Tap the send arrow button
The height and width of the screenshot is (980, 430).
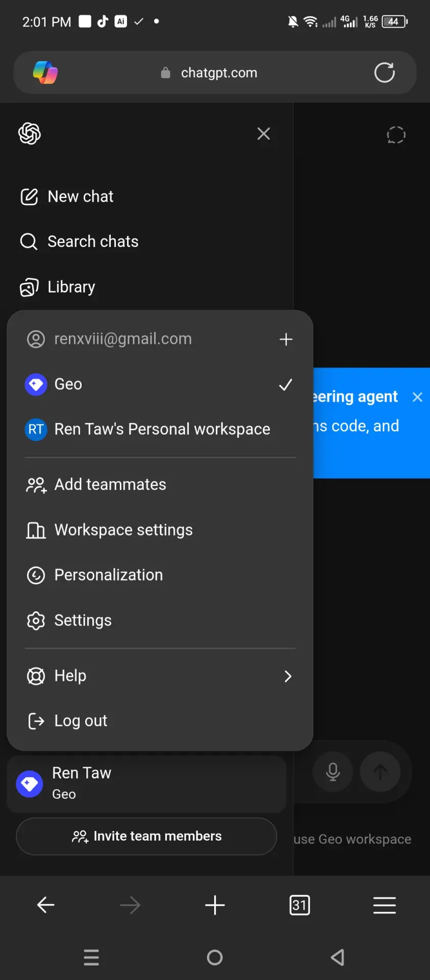pyautogui.click(x=380, y=772)
